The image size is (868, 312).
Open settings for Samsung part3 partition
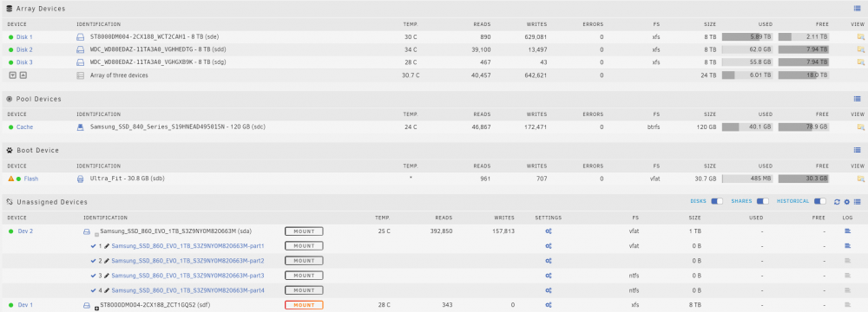[548, 276]
